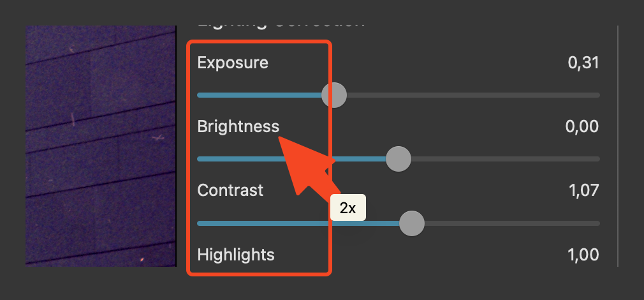This screenshot has width=644, height=300.
Task: Click the blue filled part of Brightness slider
Action: (x=242, y=159)
